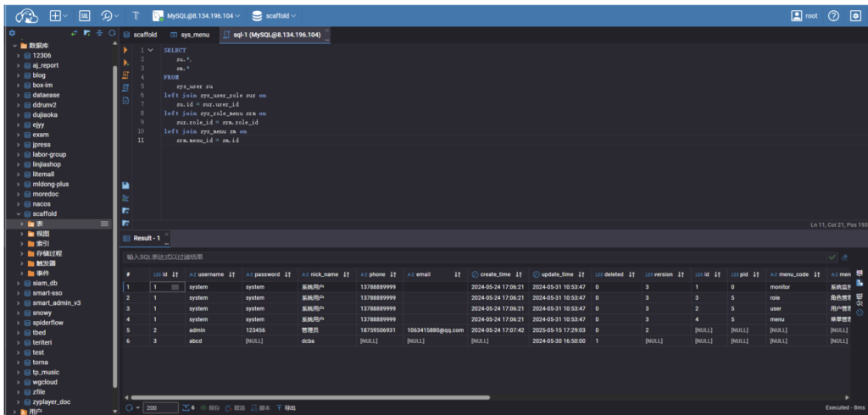
Task: Close the sql-1 editor tab
Action: click(x=326, y=31)
